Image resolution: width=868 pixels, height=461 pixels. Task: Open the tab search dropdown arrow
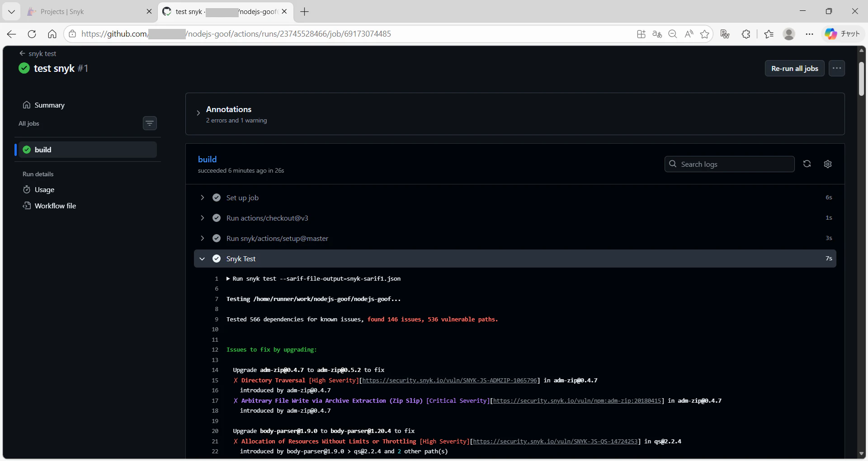[x=11, y=12]
